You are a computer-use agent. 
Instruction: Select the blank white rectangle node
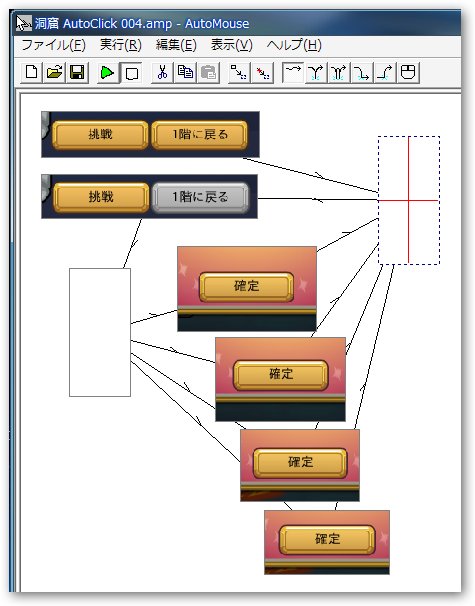tap(100, 332)
